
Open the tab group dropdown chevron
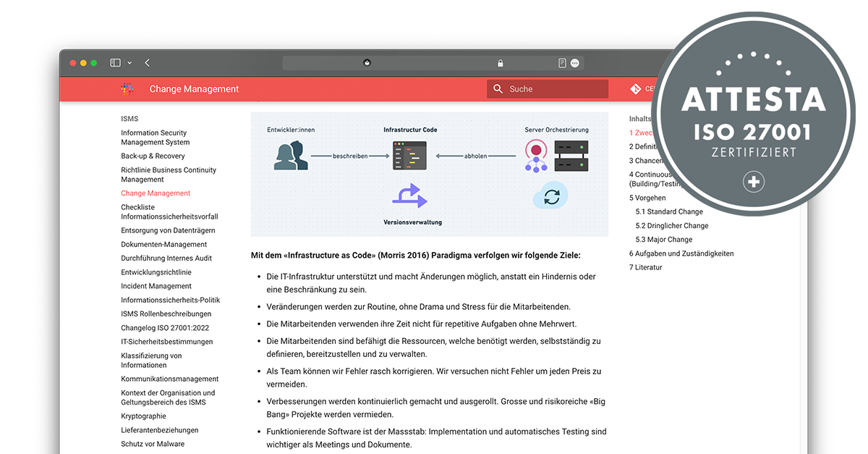tap(129, 63)
